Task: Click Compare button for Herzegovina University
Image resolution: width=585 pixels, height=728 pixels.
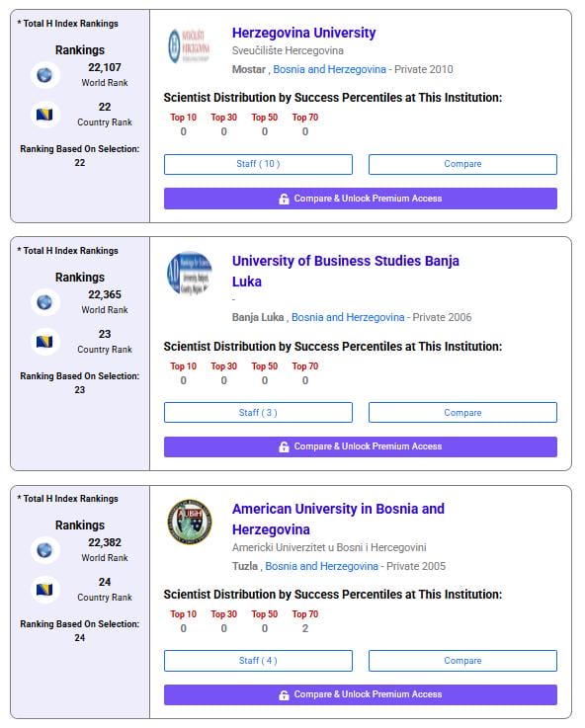Action: tap(462, 164)
